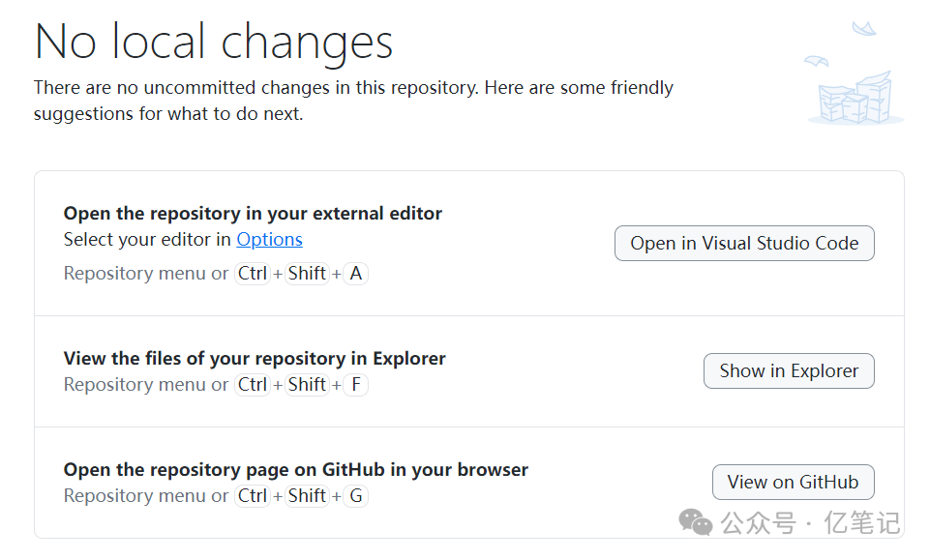Open the repository in Visual Studio Code

(x=743, y=243)
